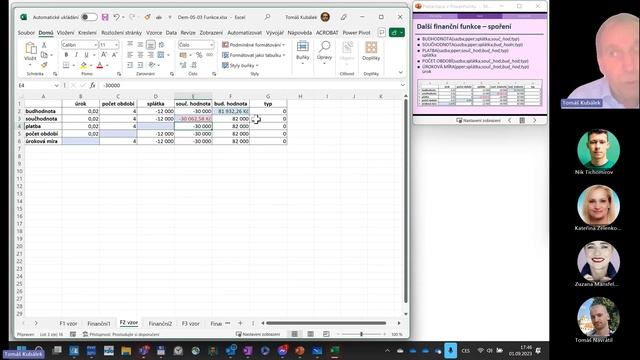
Task: Center text horizontally in the cell
Action: (140, 55)
